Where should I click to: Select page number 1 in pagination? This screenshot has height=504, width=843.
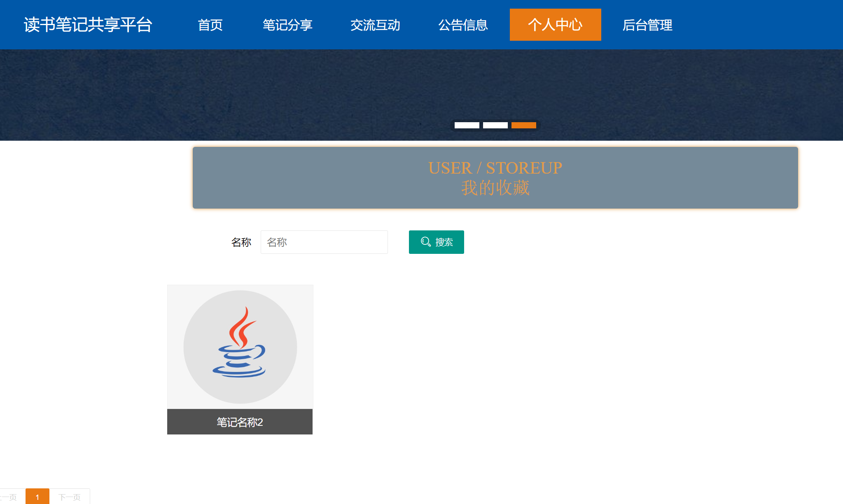[x=38, y=496]
